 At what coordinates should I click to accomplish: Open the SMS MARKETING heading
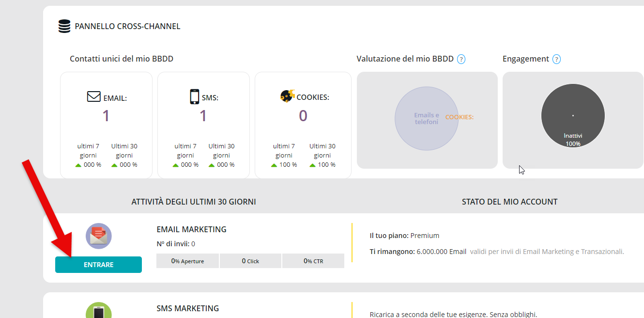pyautogui.click(x=187, y=308)
